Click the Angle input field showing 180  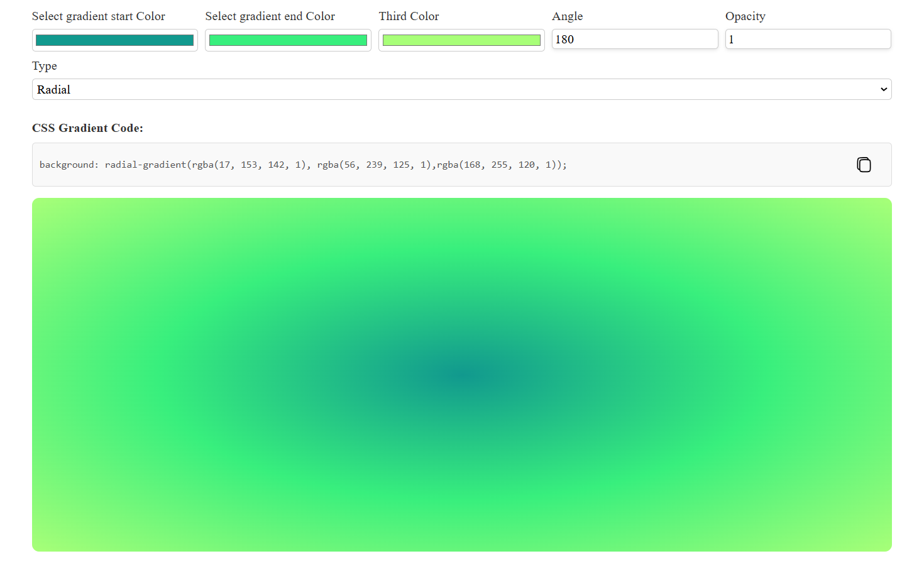(x=635, y=39)
